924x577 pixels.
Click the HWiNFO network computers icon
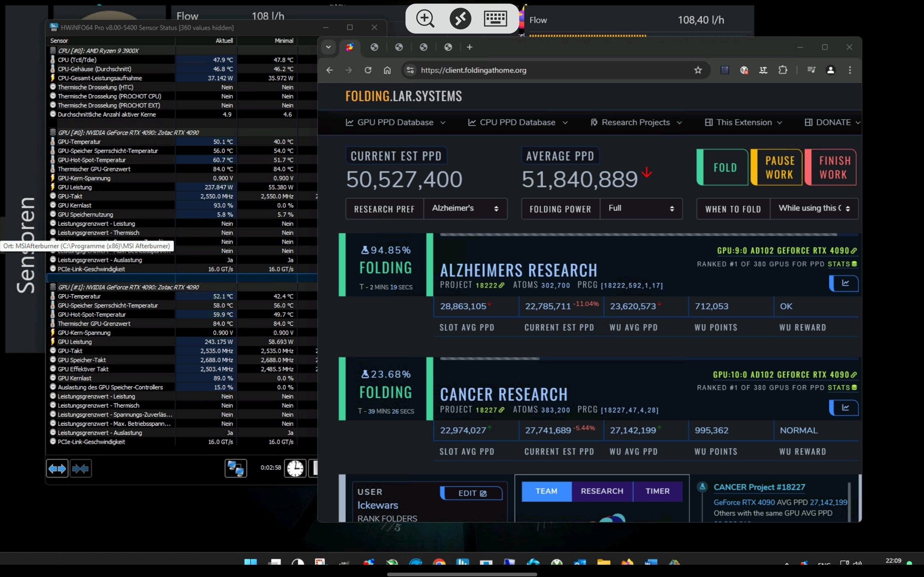point(236,468)
